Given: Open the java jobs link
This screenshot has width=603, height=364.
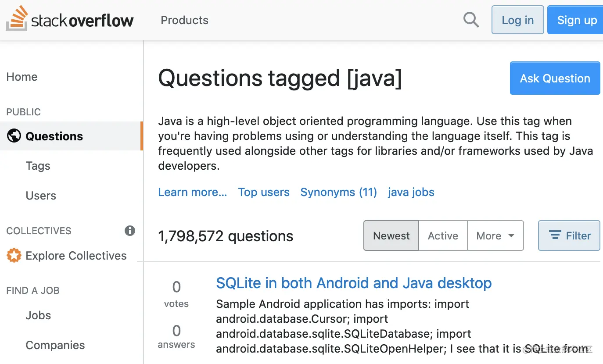Looking at the screenshot, I should (x=411, y=192).
